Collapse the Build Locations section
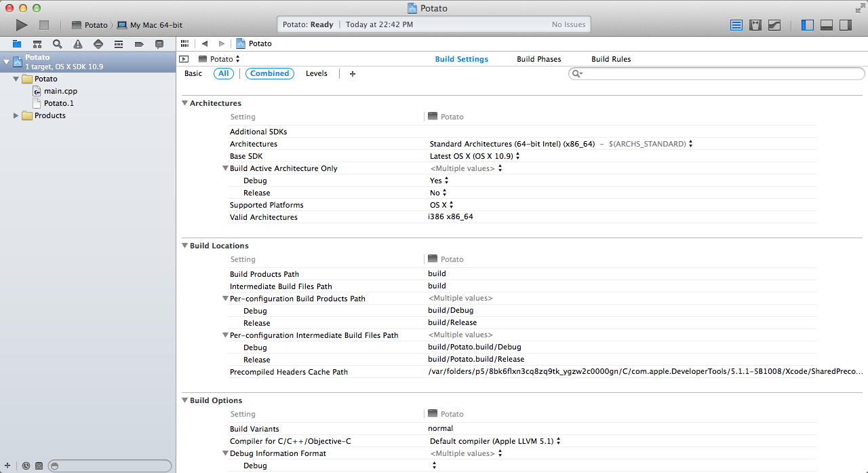This screenshot has width=868, height=473. [x=184, y=246]
